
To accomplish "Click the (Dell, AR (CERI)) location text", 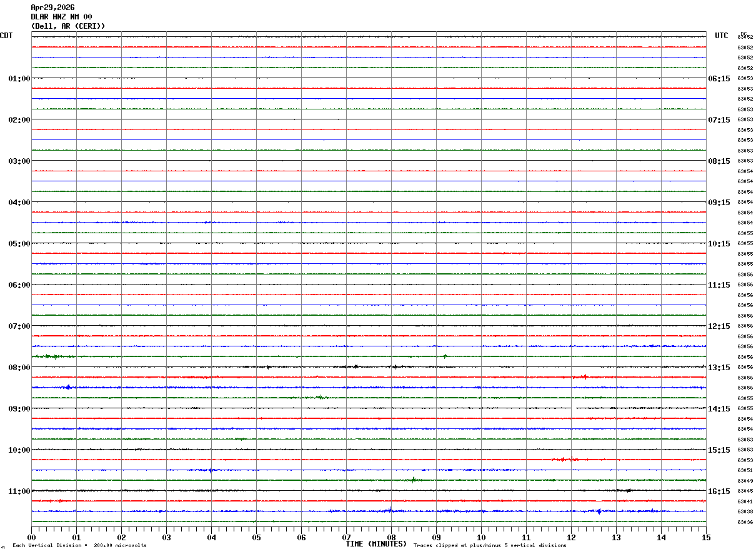I will point(68,26).
